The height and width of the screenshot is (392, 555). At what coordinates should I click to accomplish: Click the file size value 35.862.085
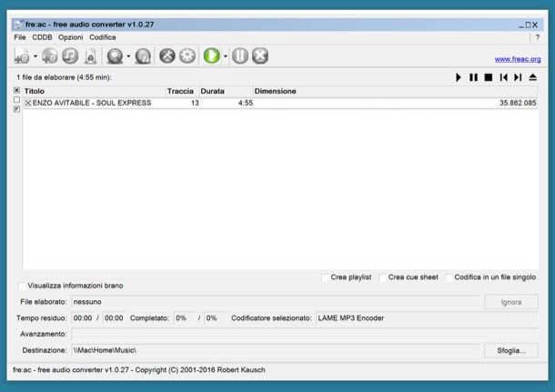(x=518, y=103)
